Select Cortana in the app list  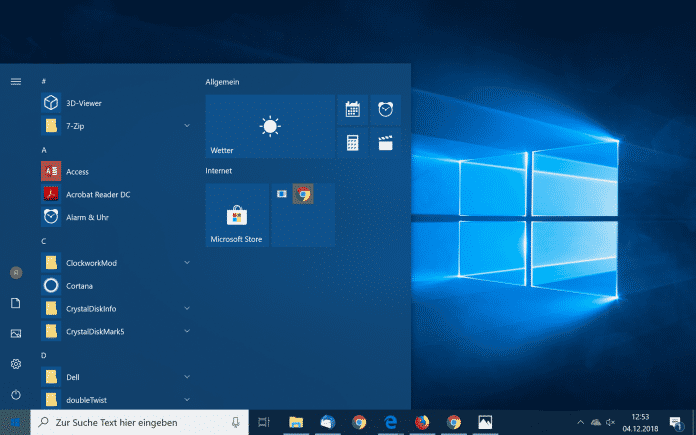click(80, 285)
